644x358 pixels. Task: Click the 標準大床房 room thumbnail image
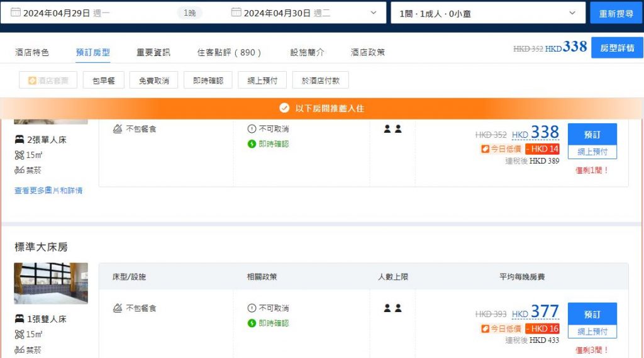point(51,283)
